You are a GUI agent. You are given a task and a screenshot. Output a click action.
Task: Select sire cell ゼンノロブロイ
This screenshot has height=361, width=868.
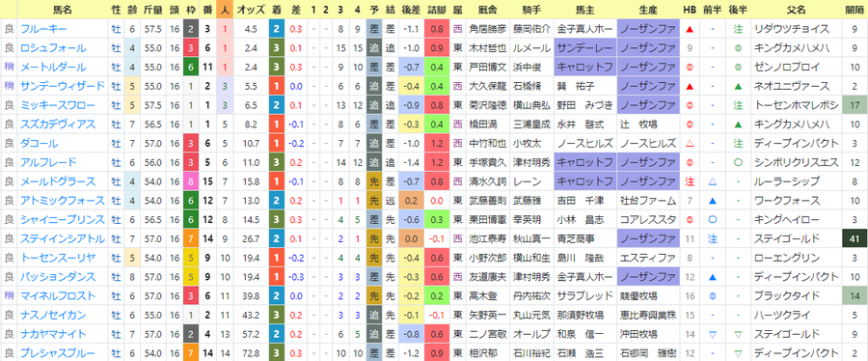tap(795, 67)
